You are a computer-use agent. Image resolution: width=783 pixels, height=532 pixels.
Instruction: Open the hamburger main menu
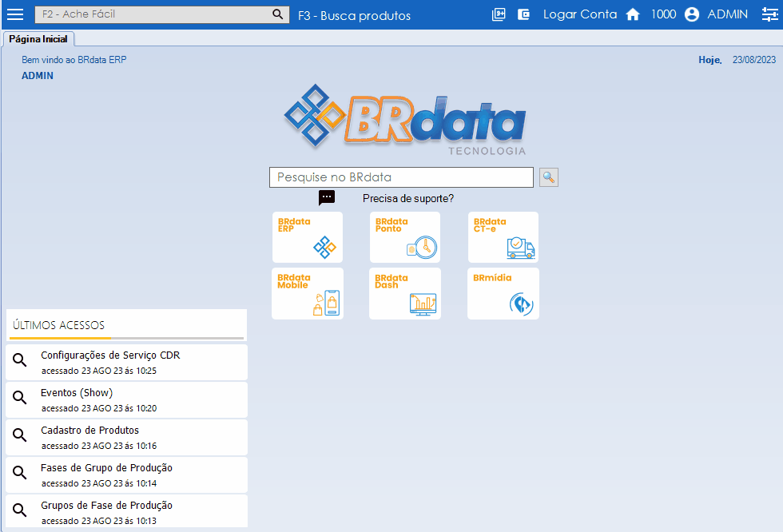tap(15, 14)
